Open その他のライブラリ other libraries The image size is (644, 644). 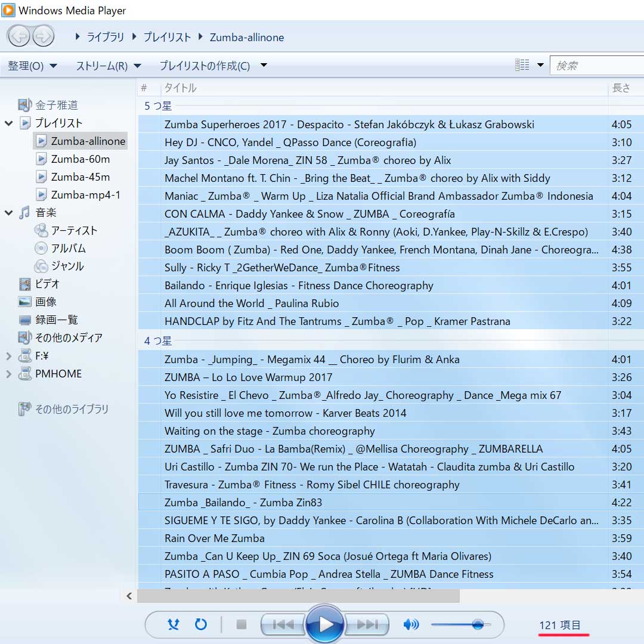72,409
